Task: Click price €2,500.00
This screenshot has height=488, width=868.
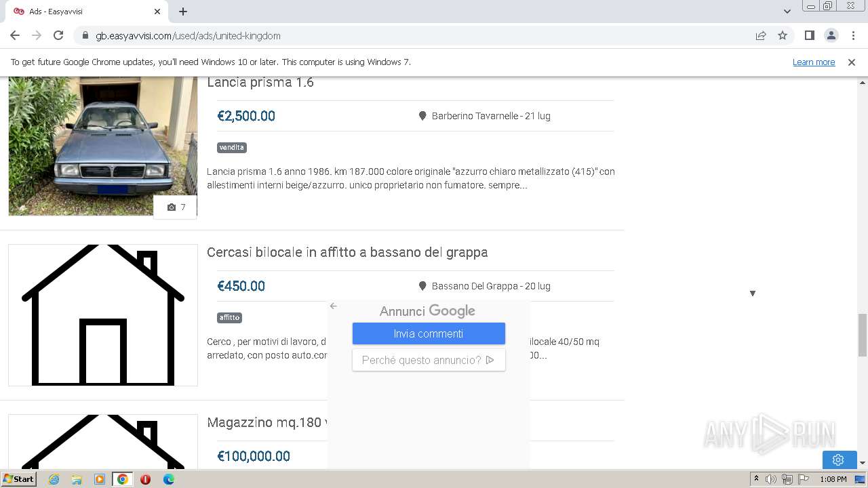Action: point(246,116)
